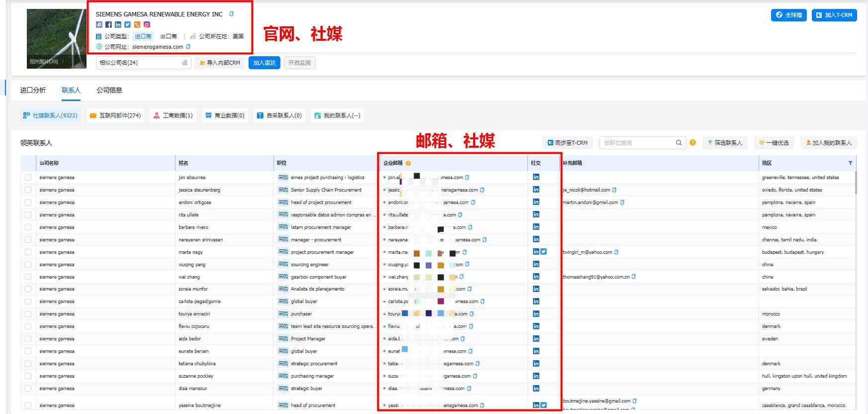
Task: Select the 商业数据(0) sub-tab
Action: tap(225, 115)
